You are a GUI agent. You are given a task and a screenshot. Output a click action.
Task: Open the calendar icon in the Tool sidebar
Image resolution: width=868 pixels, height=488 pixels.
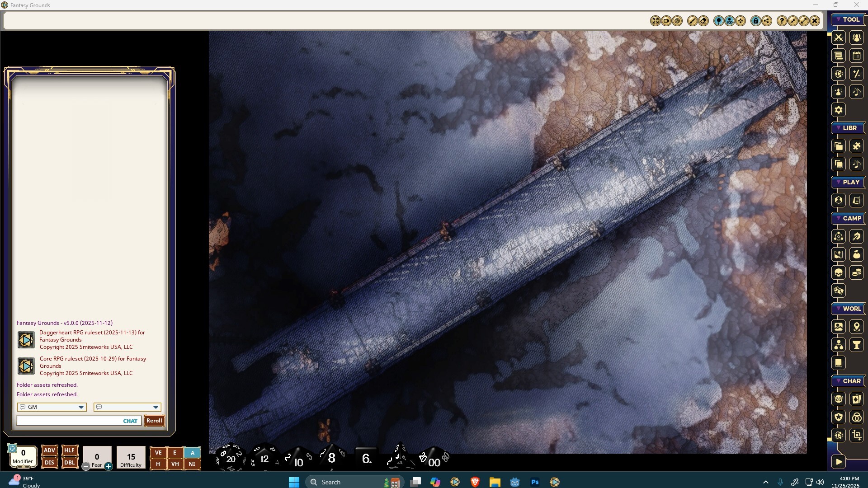pyautogui.click(x=857, y=56)
